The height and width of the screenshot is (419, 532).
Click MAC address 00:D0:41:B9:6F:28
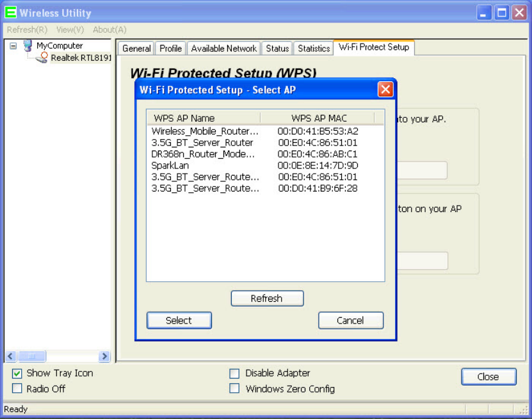[318, 188]
